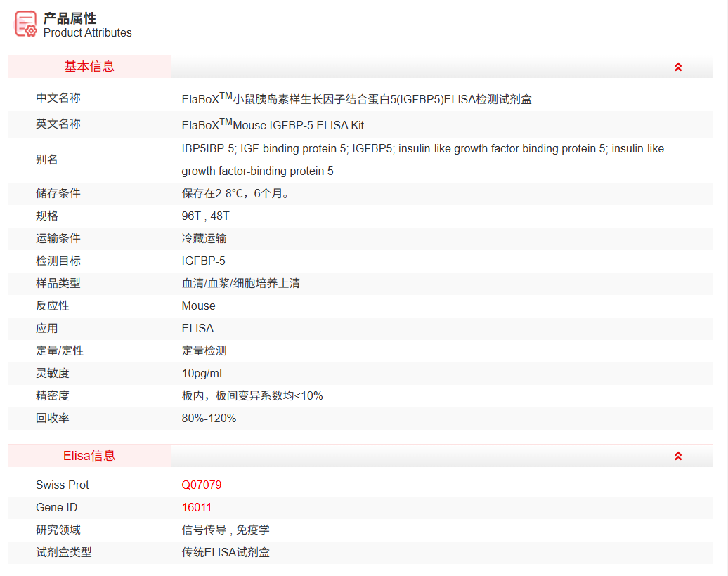
Task: Collapse the Elisa信息 section with its chevron
Action: (678, 456)
